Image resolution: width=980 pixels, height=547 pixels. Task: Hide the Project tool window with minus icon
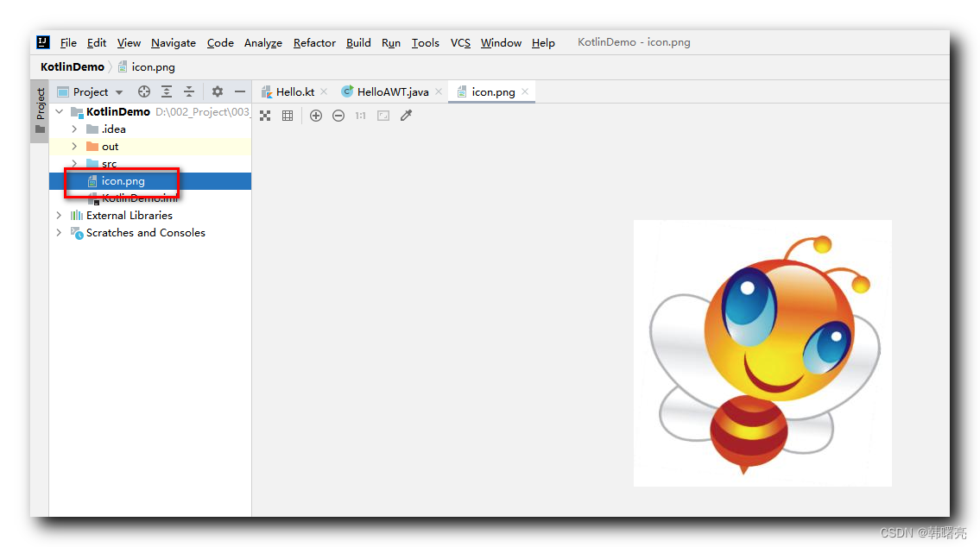[239, 91]
